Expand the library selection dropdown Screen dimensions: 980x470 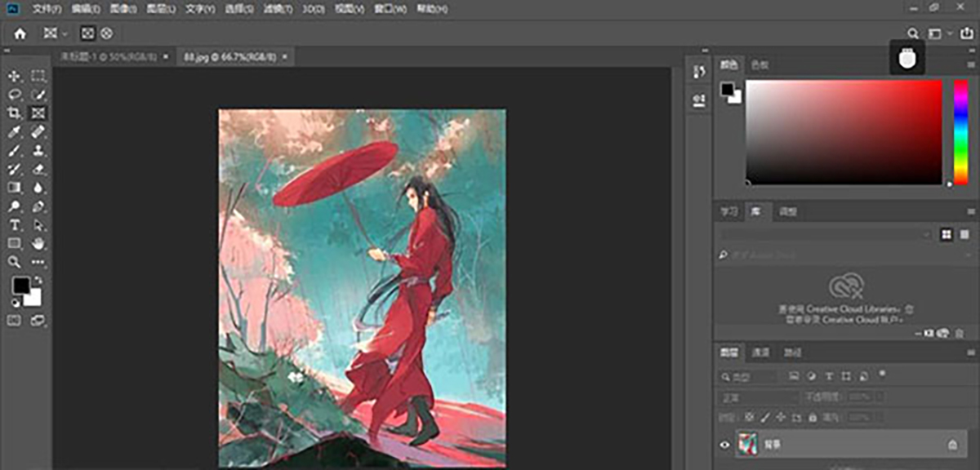point(825,234)
